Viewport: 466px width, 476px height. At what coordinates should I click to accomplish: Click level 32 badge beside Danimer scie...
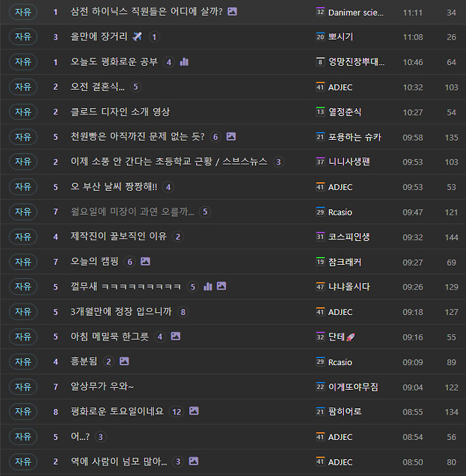pos(320,12)
